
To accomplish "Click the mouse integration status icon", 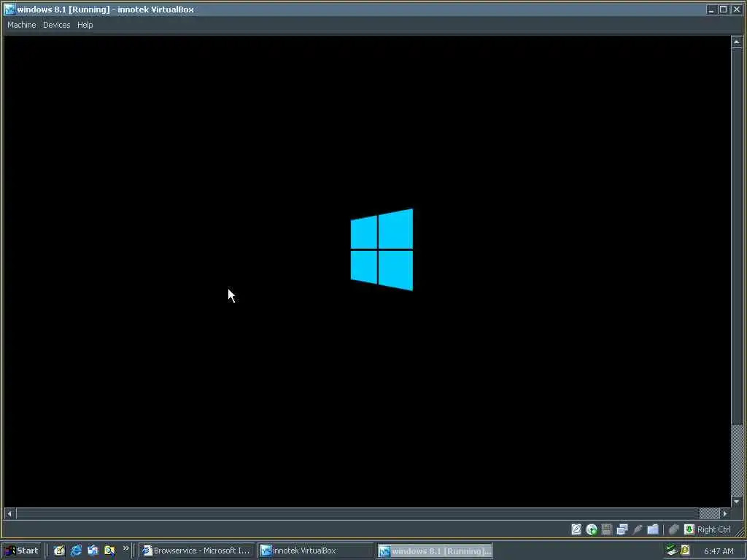I will (x=673, y=529).
